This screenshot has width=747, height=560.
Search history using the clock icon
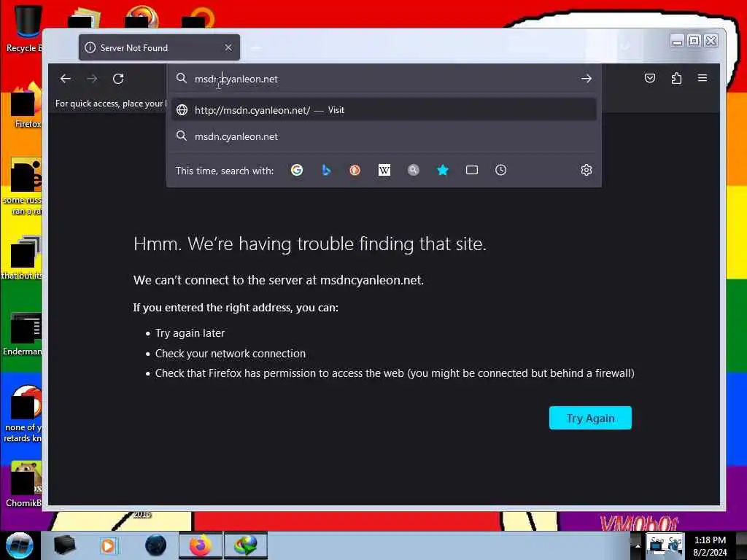pos(500,170)
